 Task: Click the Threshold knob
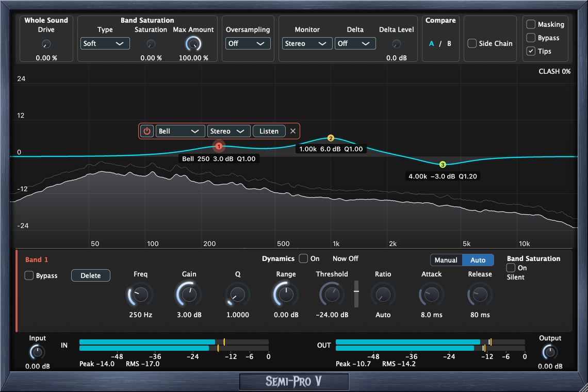[332, 295]
